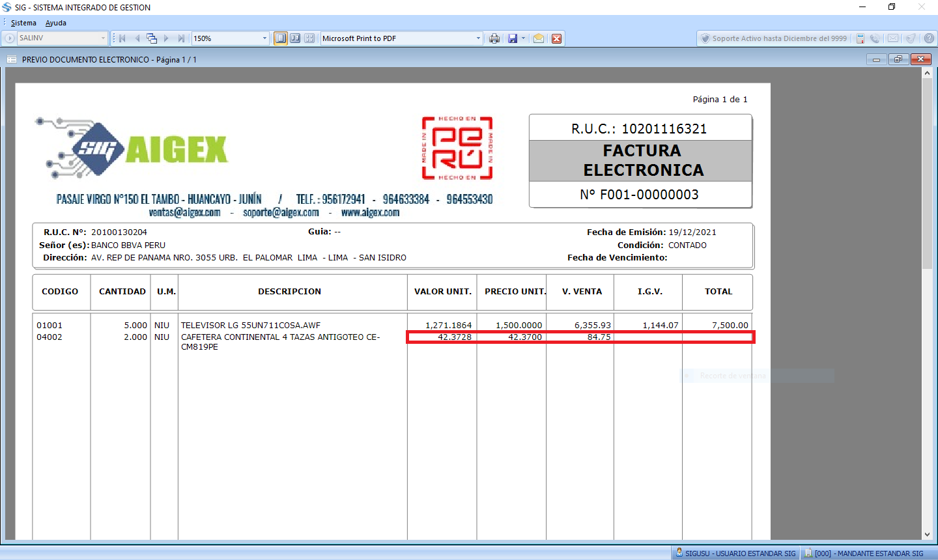This screenshot has width=938, height=560.
Task: Click the red X icon in the preview toolbar
Action: (x=557, y=38)
